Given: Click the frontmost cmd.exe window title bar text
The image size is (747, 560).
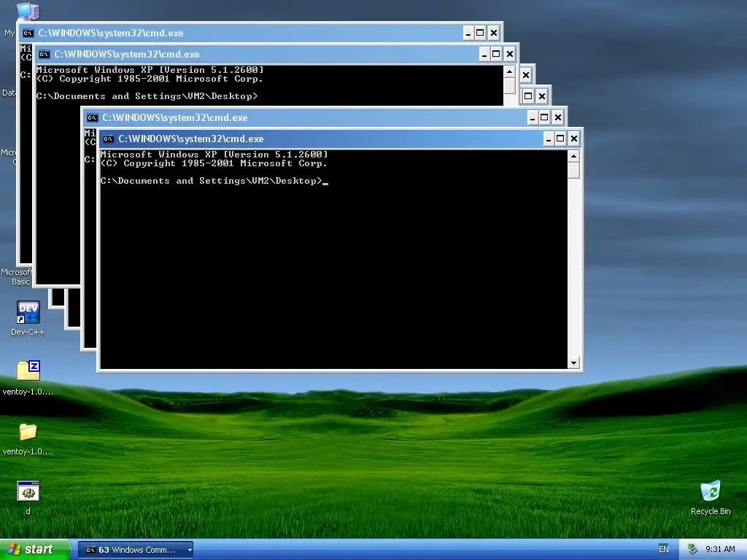Looking at the screenshot, I should coord(190,139).
